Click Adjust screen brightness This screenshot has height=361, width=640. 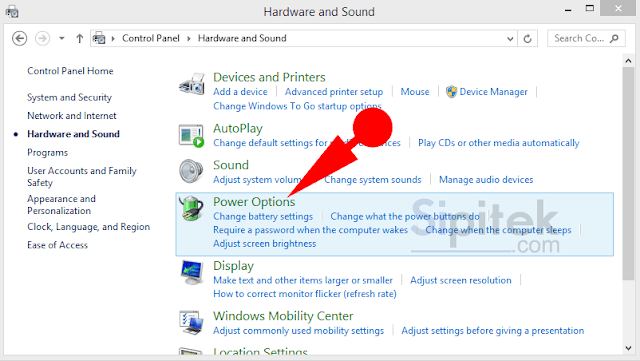(x=264, y=244)
